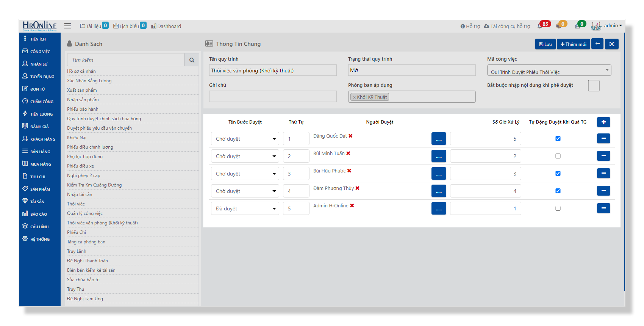This screenshot has width=644, height=326.
Task: Uncheck auto-approve for Đặng Quốc Đạt row
Action: 558,138
